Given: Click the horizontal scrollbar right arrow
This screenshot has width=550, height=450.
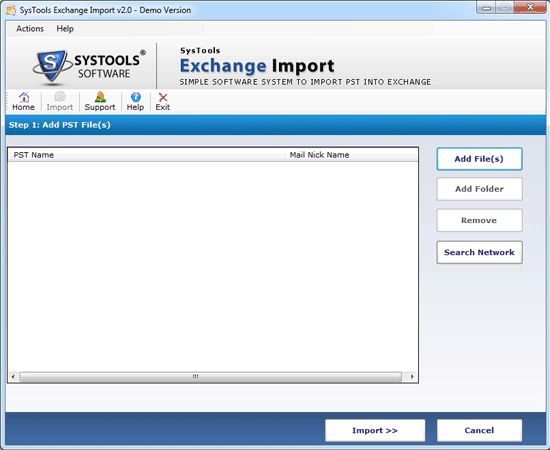Looking at the screenshot, I should [412, 377].
